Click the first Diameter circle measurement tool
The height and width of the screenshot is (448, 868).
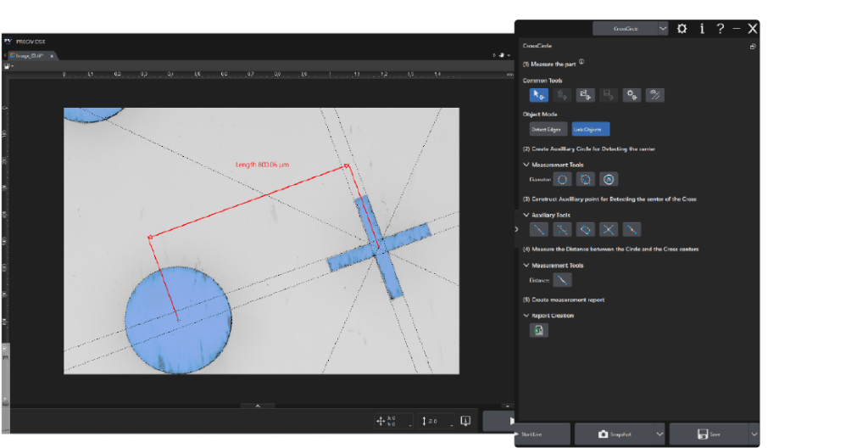click(563, 179)
